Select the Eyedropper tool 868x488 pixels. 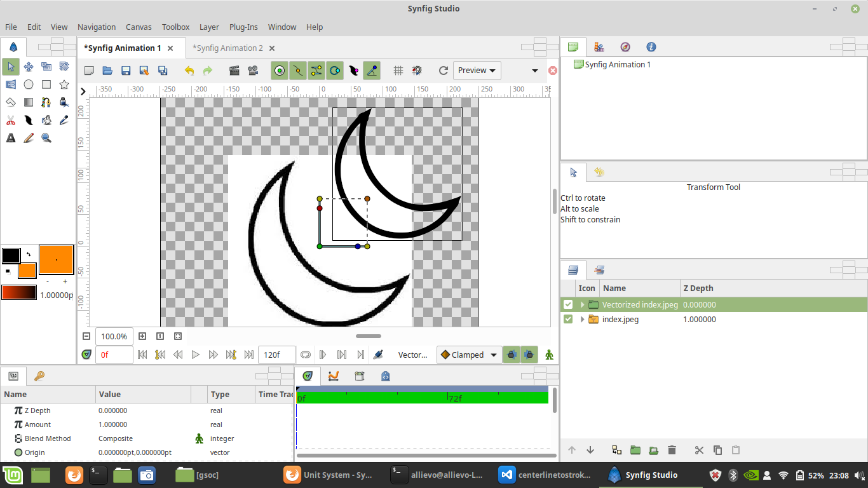click(x=64, y=119)
